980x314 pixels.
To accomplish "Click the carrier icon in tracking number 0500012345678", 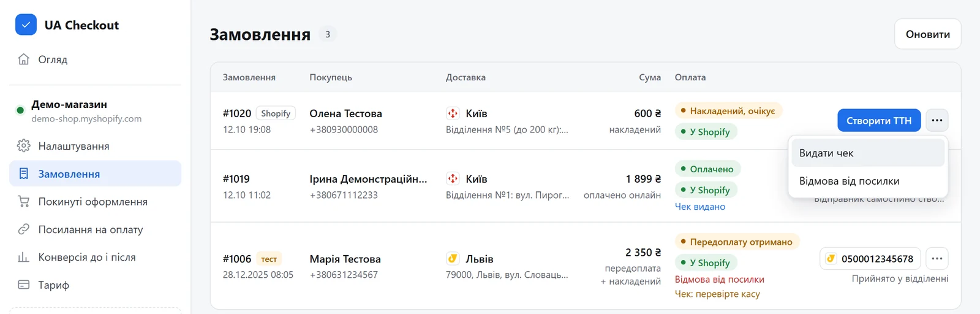I will (x=831, y=259).
